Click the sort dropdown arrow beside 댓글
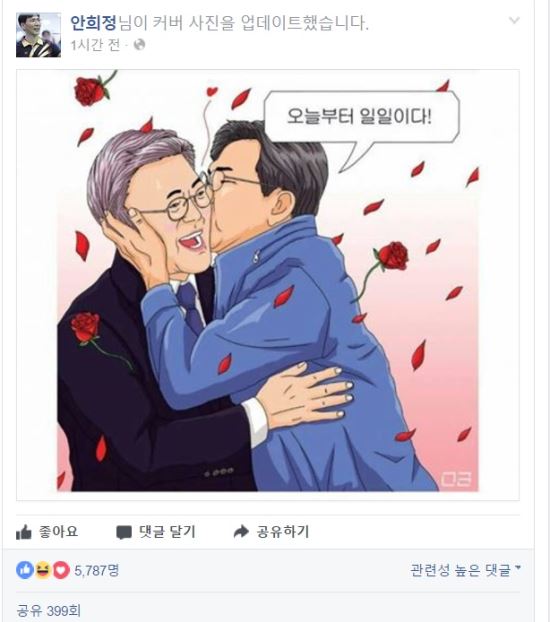The height and width of the screenshot is (622, 550). (x=517, y=568)
